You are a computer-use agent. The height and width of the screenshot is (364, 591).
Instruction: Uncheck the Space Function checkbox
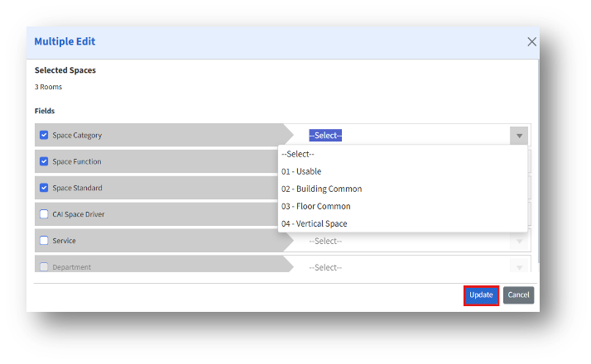(x=44, y=161)
